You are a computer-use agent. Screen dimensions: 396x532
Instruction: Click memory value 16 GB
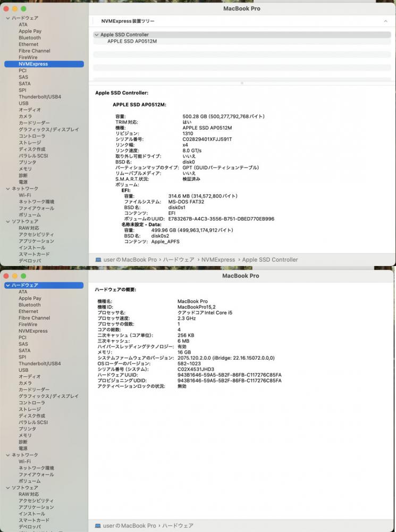click(x=184, y=352)
